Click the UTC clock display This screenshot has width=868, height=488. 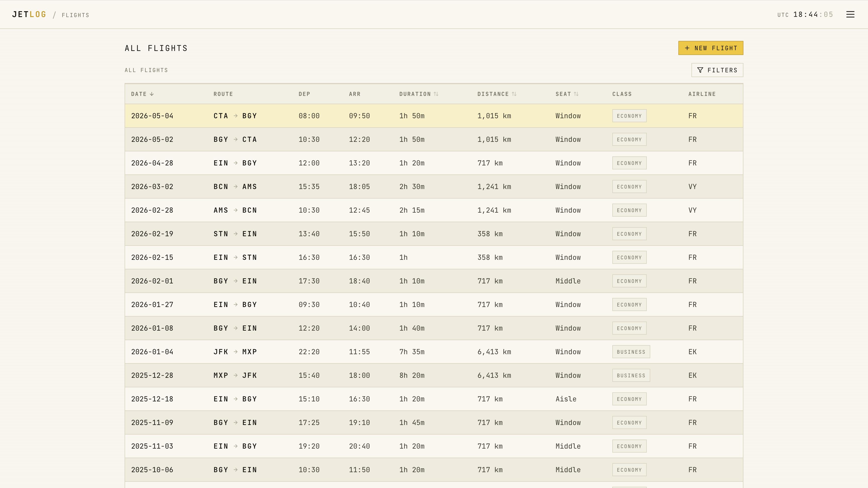[805, 15]
